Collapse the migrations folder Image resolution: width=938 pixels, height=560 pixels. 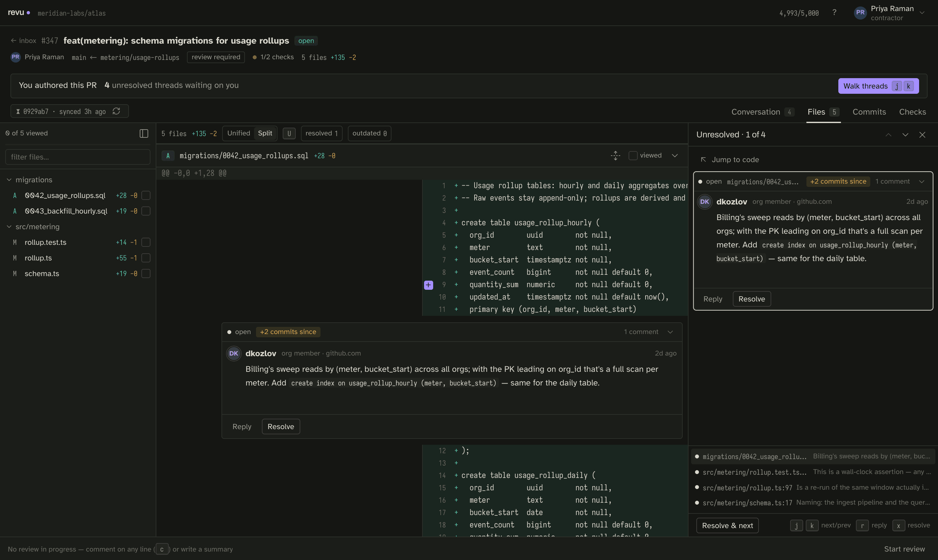[x=9, y=180]
